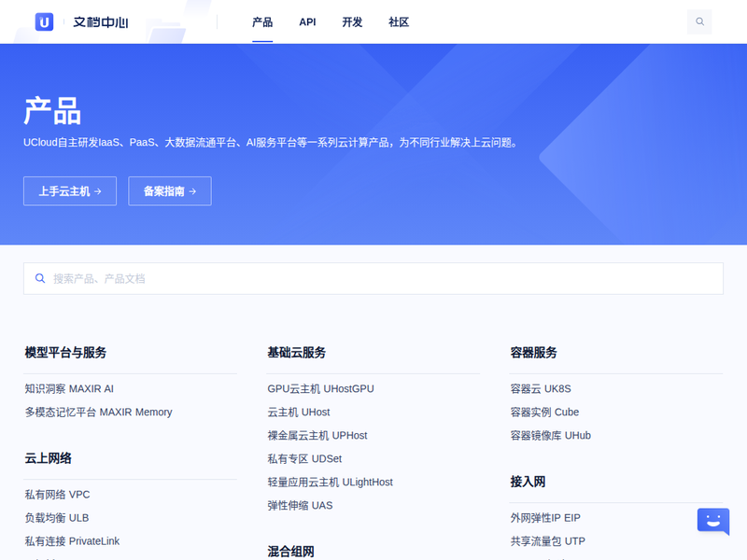Open 云主机 UHost docs
The width and height of the screenshot is (747, 560).
tap(299, 412)
